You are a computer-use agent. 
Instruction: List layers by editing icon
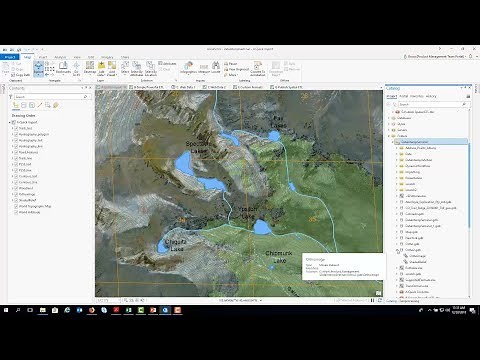tap(40, 105)
